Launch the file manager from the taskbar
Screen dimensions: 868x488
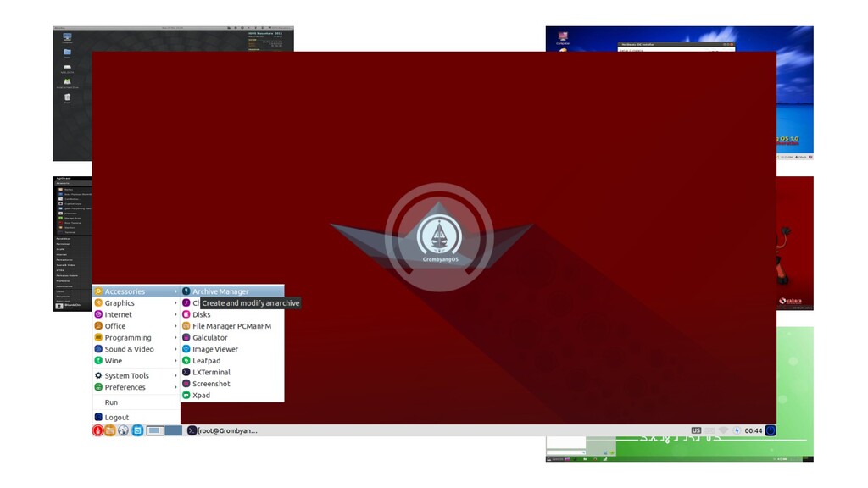click(x=110, y=430)
